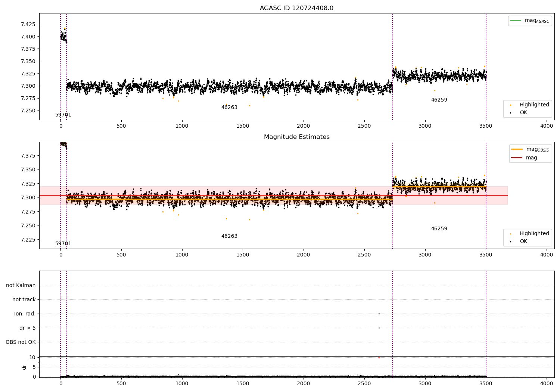The width and height of the screenshot is (560, 392).
Task: Select the red mag legend entry
Action: pos(524,158)
